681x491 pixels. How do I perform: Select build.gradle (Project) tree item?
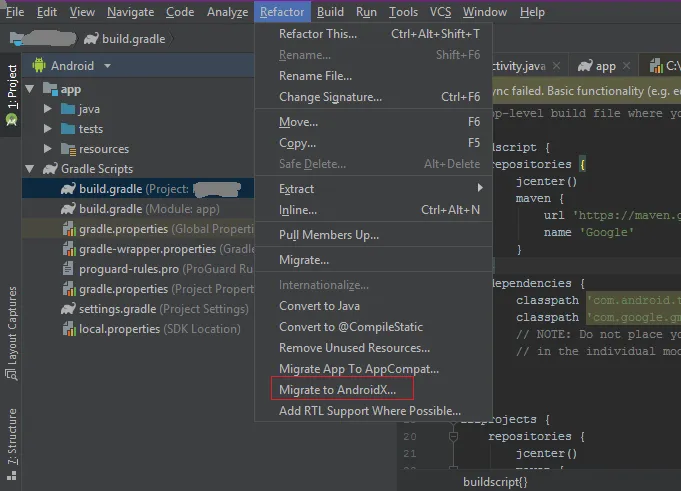point(138,189)
